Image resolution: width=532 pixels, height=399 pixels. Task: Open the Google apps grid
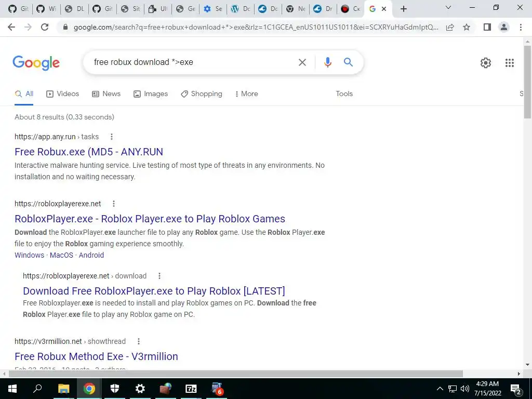click(509, 63)
